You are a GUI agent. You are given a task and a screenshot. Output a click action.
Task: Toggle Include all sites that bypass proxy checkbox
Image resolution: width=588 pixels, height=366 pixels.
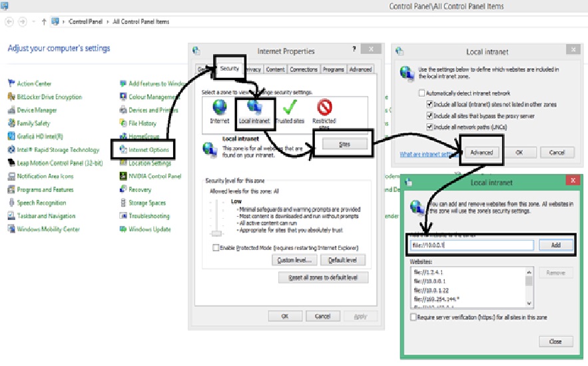point(430,115)
